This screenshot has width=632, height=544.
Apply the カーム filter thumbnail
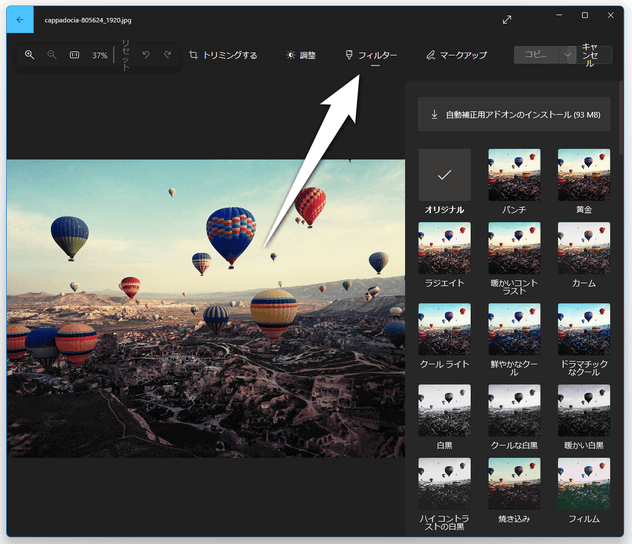point(584,248)
